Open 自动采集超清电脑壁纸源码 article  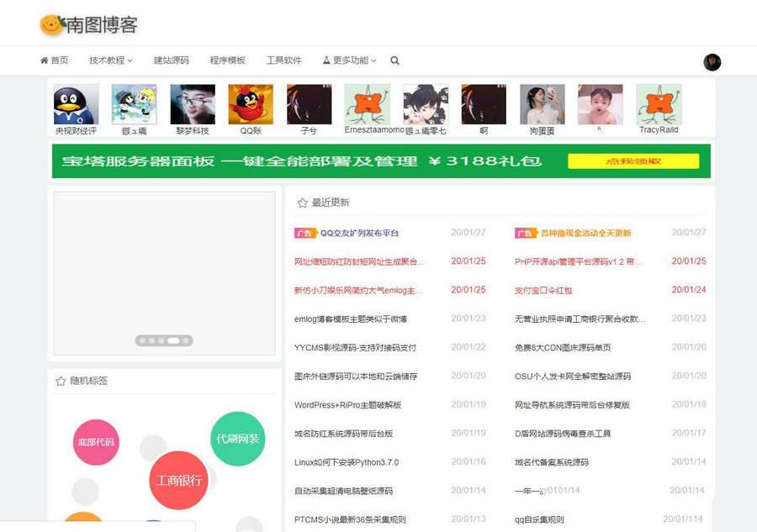point(343,491)
